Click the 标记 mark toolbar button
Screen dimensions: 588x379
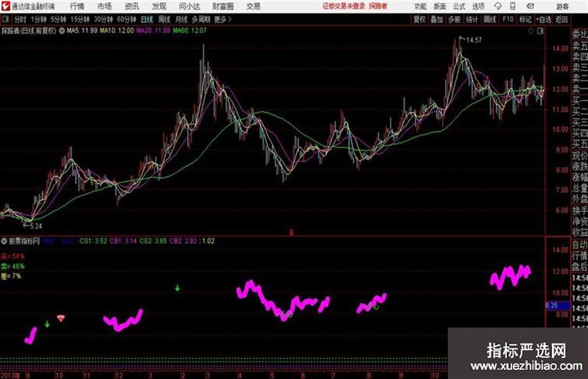[525, 19]
